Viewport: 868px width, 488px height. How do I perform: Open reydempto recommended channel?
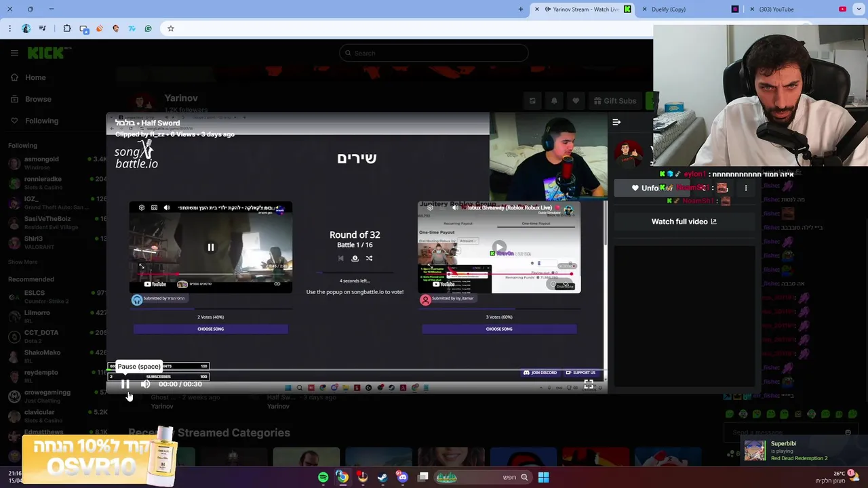click(x=54, y=375)
